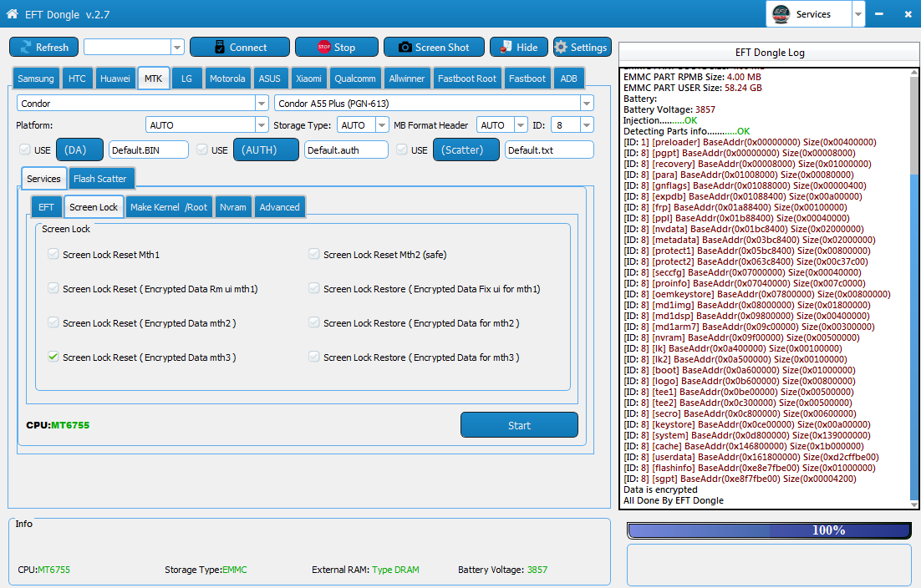Open the Advanced tab
This screenshot has height=588, width=921.
click(x=280, y=207)
